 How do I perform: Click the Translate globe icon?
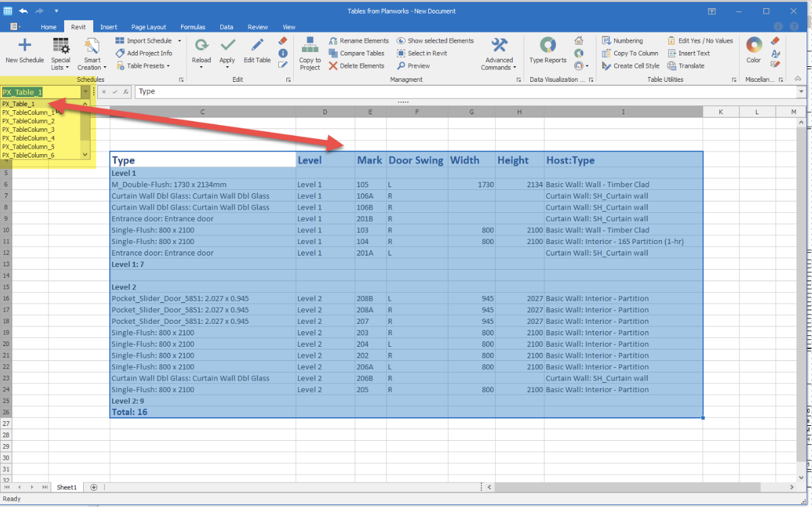[672, 66]
